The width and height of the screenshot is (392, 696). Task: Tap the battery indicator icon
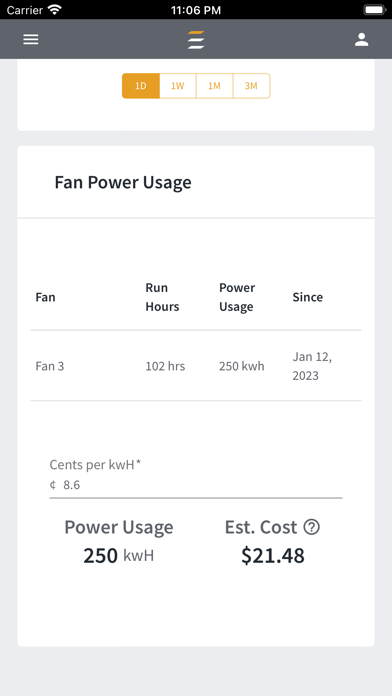click(375, 10)
